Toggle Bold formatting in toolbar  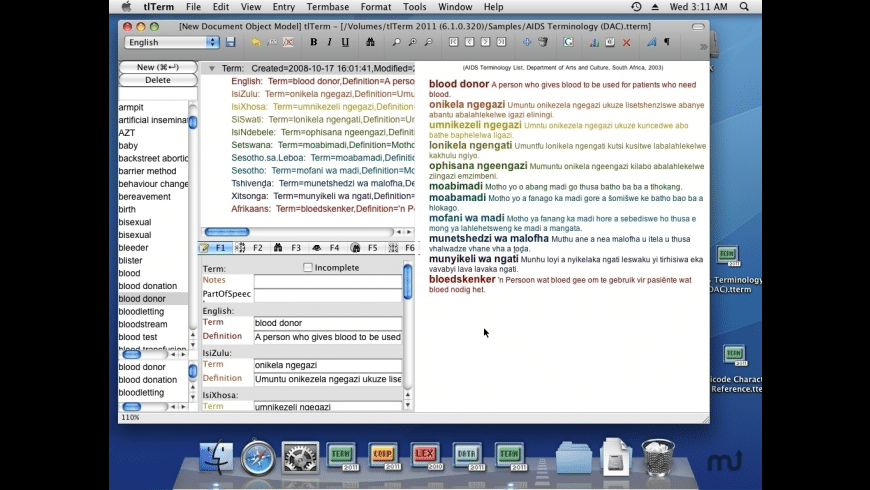313,42
